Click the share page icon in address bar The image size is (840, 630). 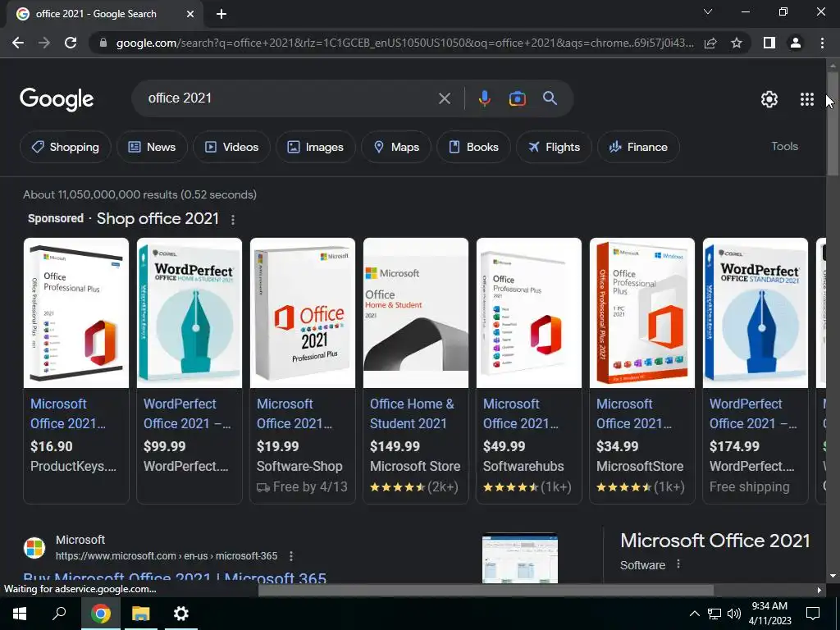(x=710, y=43)
